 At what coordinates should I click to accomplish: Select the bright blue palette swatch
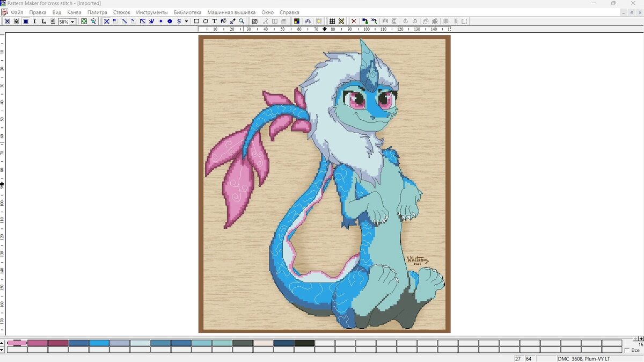(99, 343)
